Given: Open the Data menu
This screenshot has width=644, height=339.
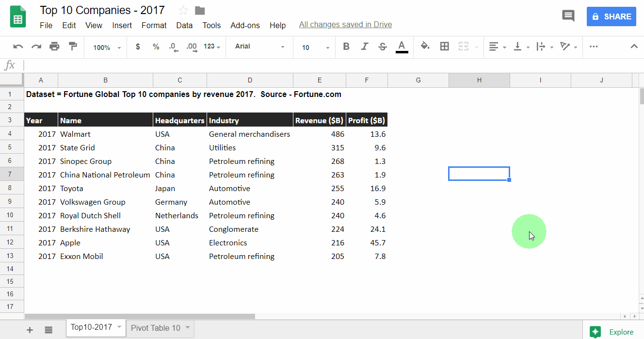Looking at the screenshot, I should click(184, 25).
